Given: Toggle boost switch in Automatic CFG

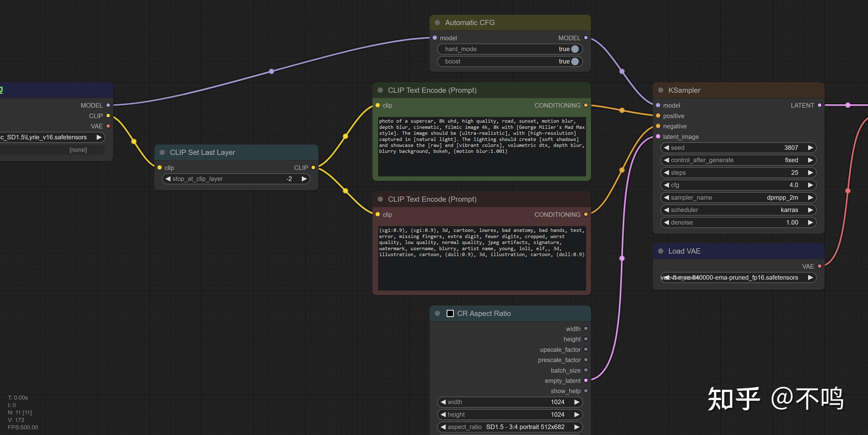Looking at the screenshot, I should 575,61.
